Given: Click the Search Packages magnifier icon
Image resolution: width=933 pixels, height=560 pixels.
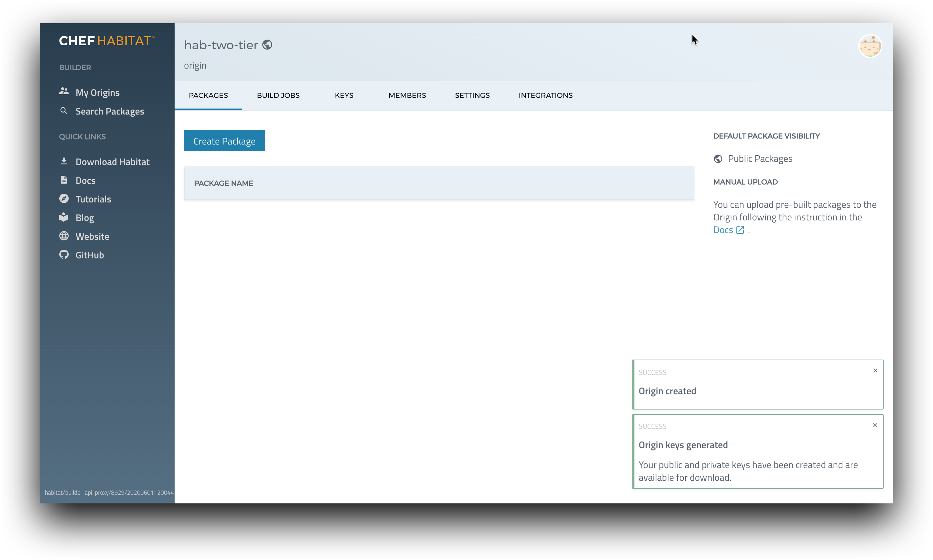Looking at the screenshot, I should 64,111.
